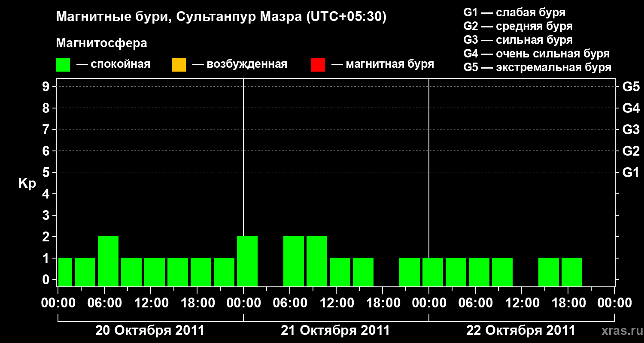Click the 'Магнитосфера' legend heading
The height and width of the screenshot is (343, 644).
[102, 43]
